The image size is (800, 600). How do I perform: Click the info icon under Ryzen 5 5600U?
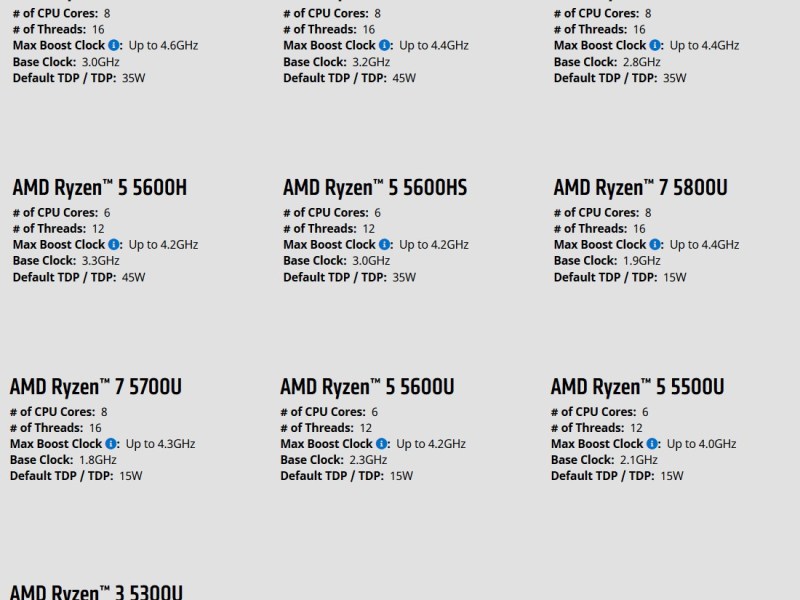(382, 444)
